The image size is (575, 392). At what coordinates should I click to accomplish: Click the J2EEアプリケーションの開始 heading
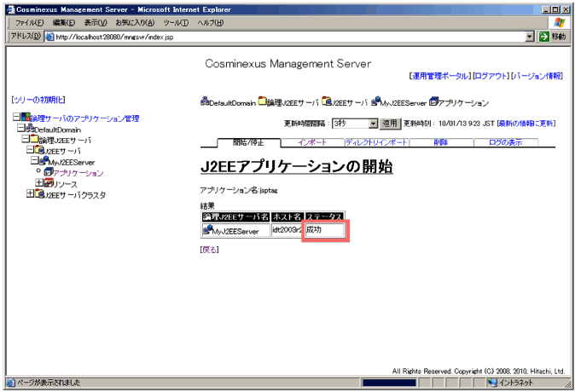tap(297, 167)
